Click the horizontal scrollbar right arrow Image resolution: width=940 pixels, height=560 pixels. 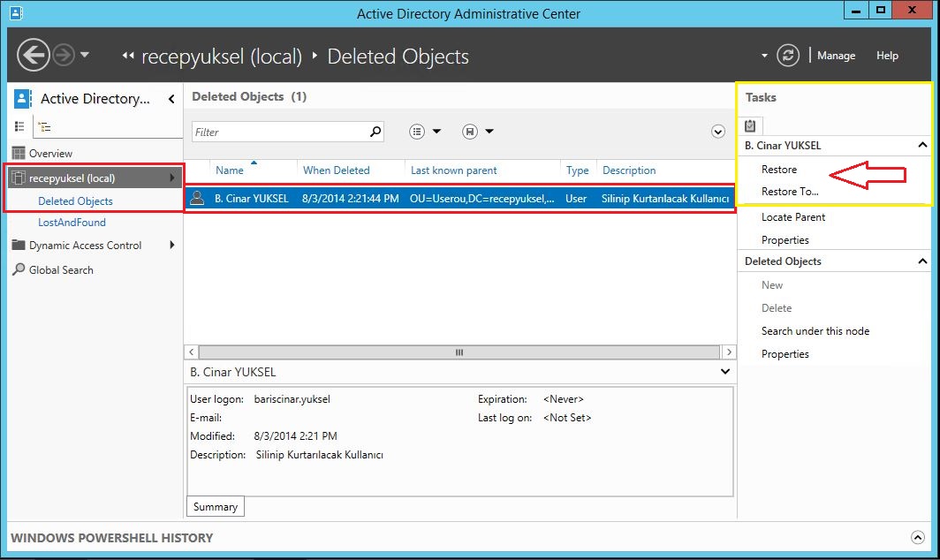pyautogui.click(x=728, y=352)
